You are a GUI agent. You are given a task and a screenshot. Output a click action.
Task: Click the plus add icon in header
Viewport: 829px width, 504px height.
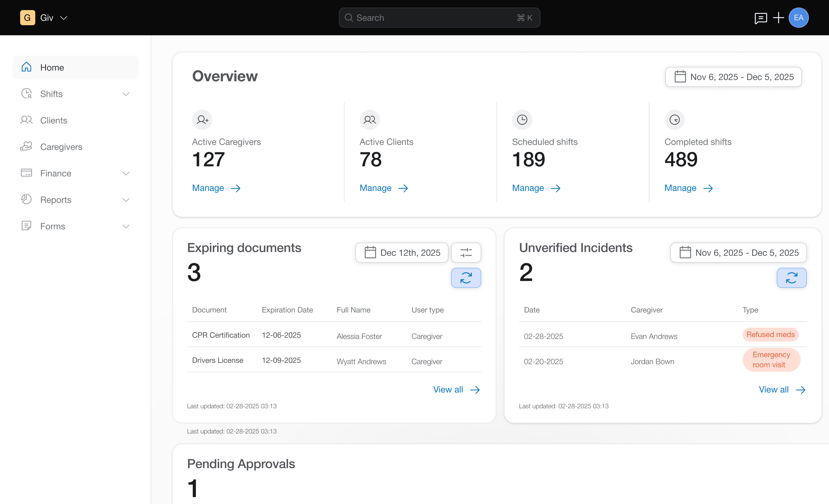(779, 18)
